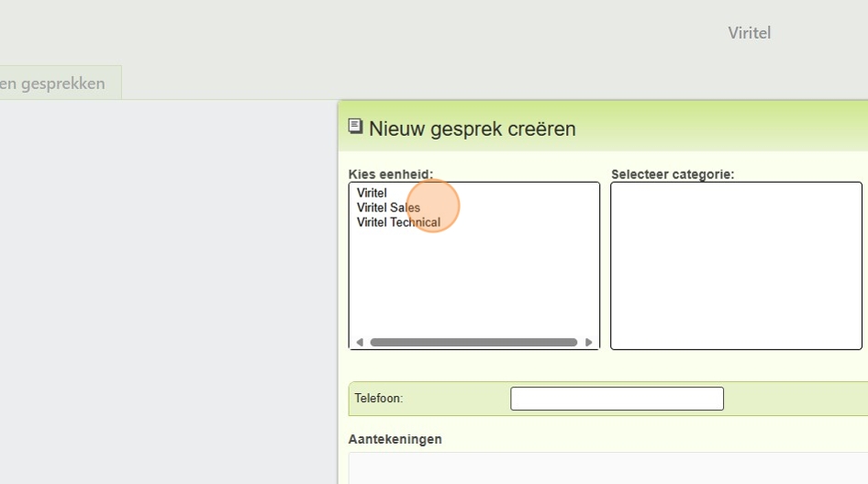Click the right arrow of unit list scrollbar
The image size is (868, 484).
588,343
